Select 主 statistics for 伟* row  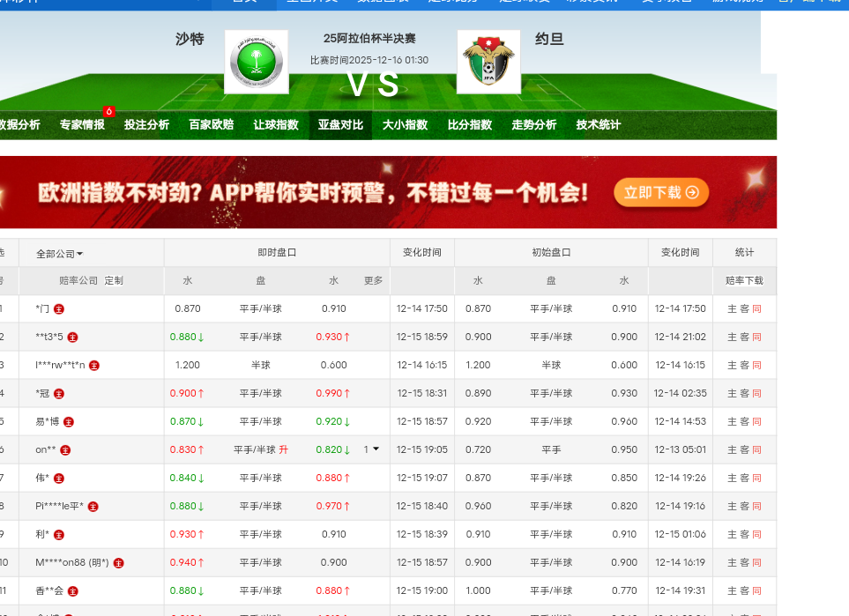pos(732,479)
